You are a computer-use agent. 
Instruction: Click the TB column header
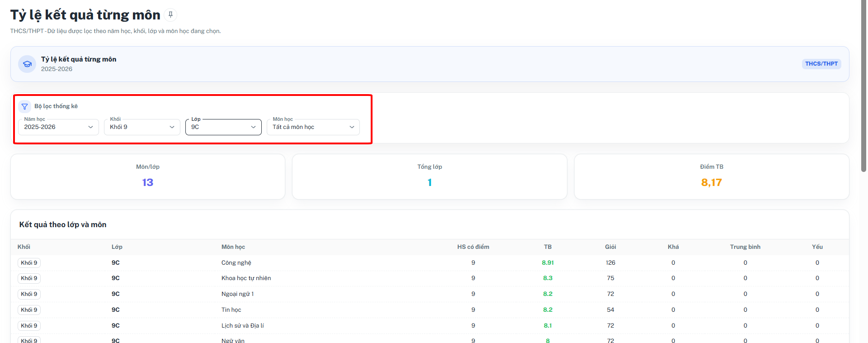tap(547, 247)
